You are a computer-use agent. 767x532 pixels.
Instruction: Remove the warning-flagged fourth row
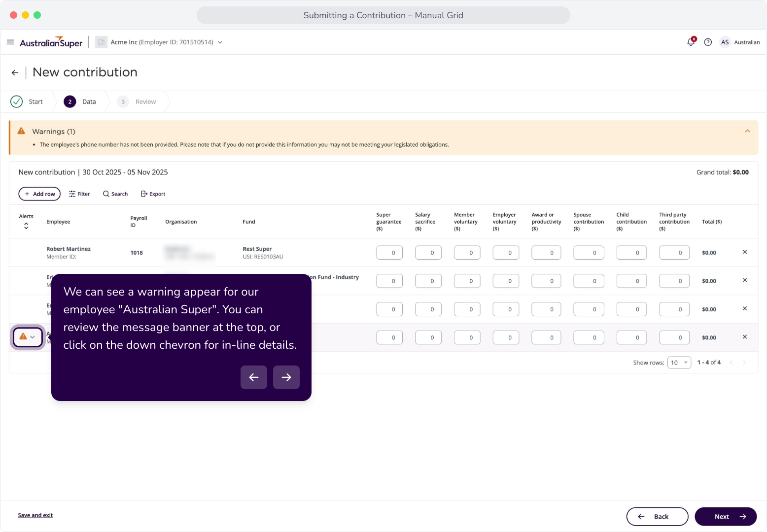pyautogui.click(x=745, y=337)
